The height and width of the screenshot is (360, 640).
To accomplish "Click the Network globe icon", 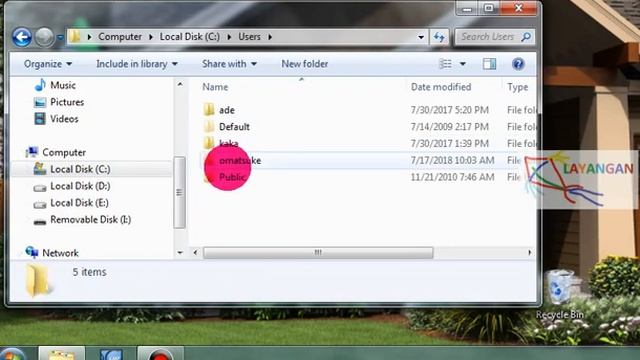I will [32, 252].
